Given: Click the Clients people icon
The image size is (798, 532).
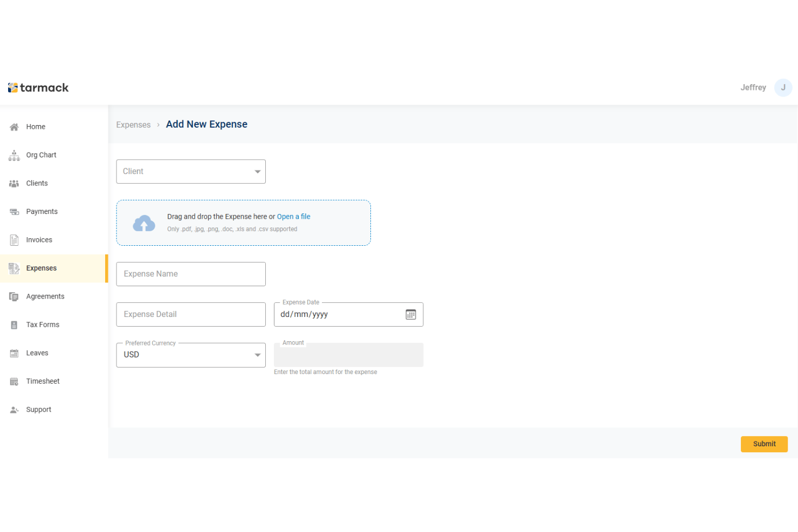Looking at the screenshot, I should pos(14,184).
